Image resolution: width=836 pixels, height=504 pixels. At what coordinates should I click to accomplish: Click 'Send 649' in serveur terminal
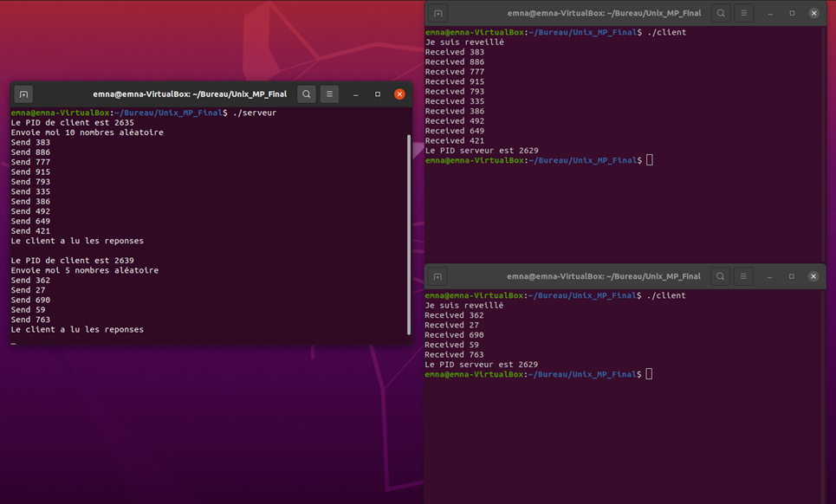[x=30, y=221]
